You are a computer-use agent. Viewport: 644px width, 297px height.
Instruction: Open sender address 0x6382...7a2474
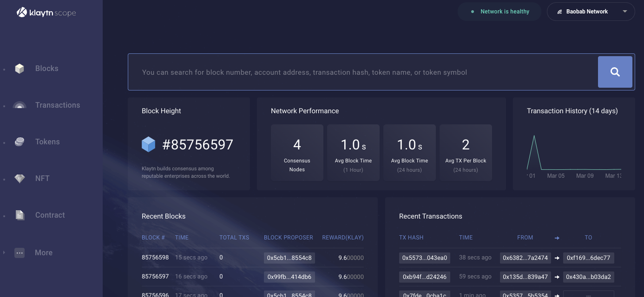[x=526, y=258]
